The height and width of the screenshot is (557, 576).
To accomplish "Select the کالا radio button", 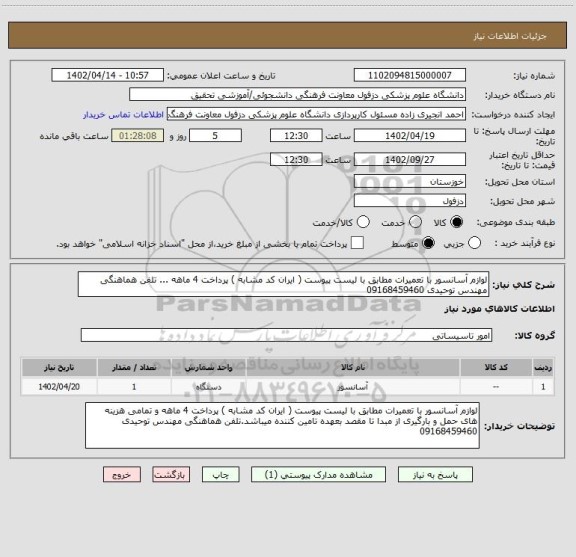I will pos(457,222).
